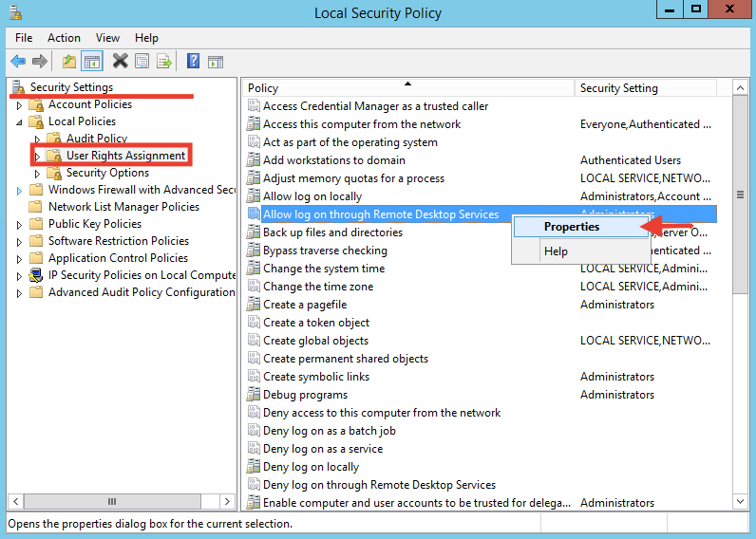Open the Action menu
The width and height of the screenshot is (756, 539).
64,38
